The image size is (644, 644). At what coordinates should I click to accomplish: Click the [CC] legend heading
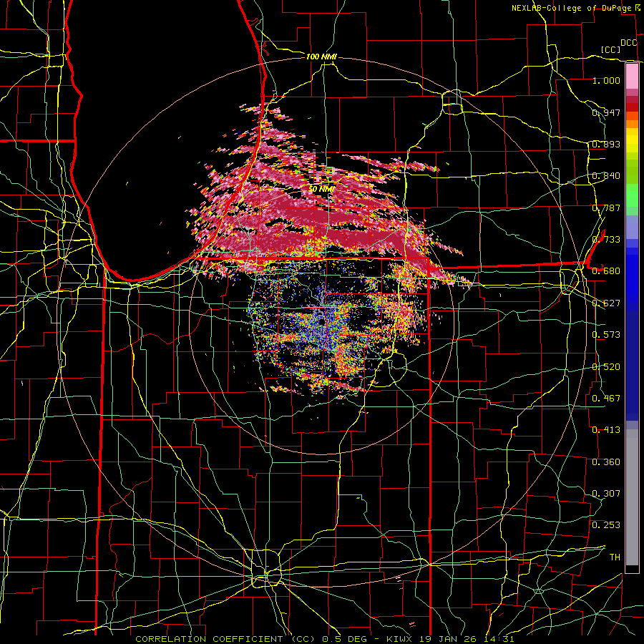click(x=610, y=50)
